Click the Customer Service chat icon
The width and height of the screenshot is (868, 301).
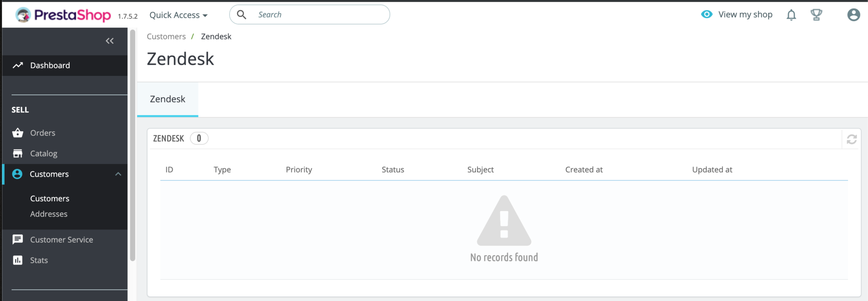click(18, 240)
